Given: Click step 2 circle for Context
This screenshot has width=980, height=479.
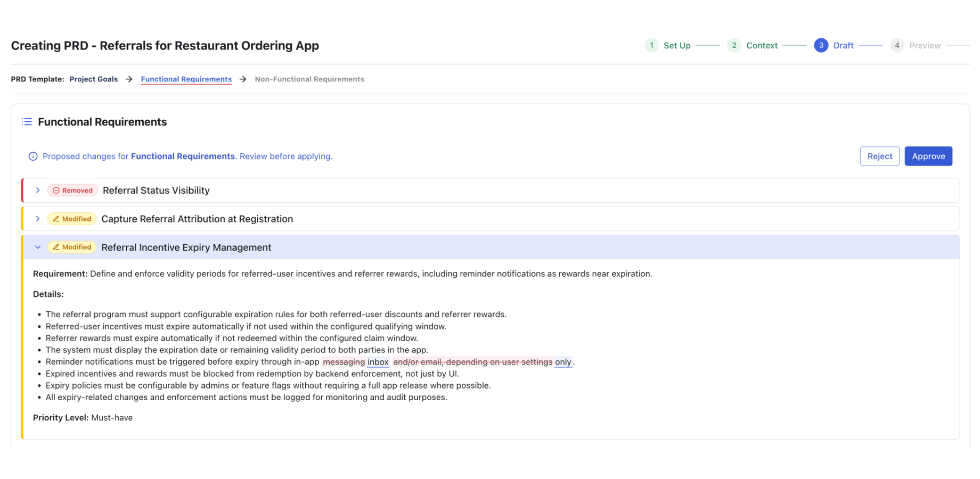Looking at the screenshot, I should point(734,45).
